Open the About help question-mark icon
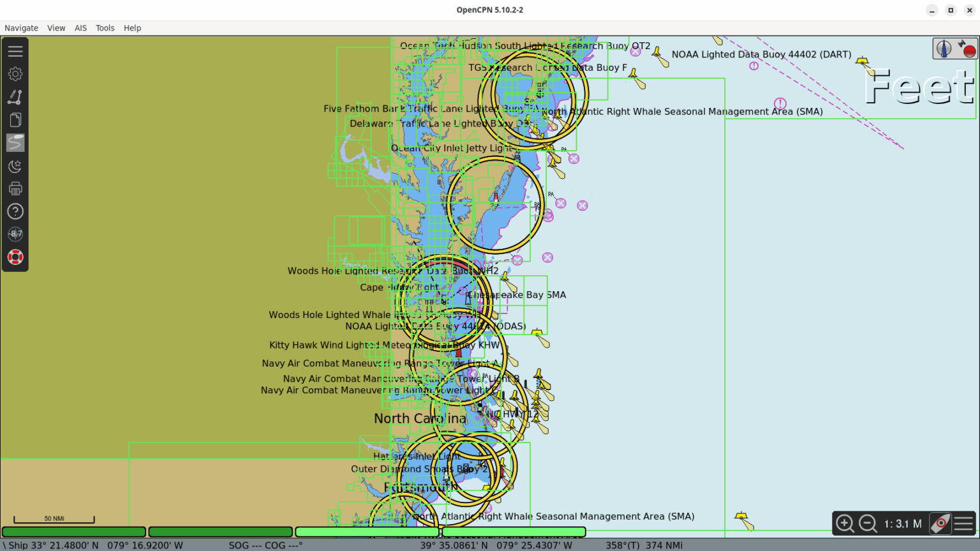This screenshot has width=980, height=551. (15, 211)
